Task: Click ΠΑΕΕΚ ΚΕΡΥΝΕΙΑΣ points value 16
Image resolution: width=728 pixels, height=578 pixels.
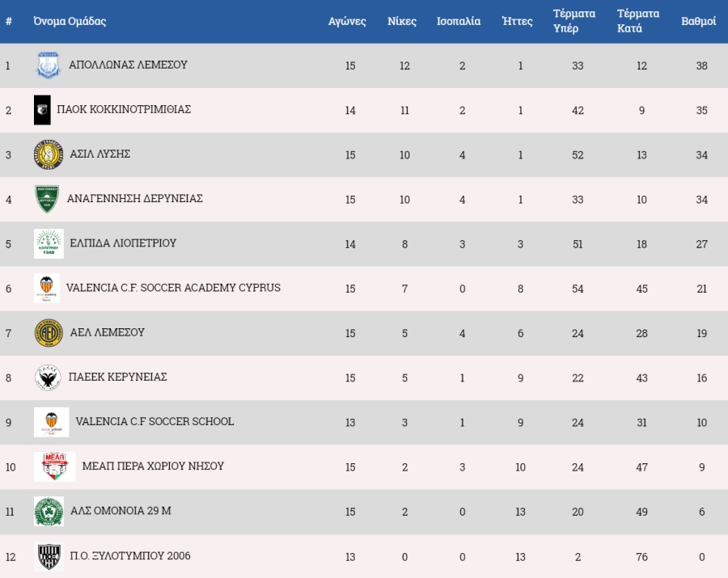Action: (x=701, y=378)
